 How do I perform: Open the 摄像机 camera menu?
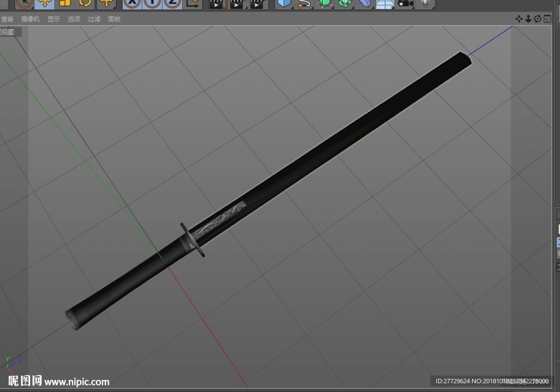point(31,19)
